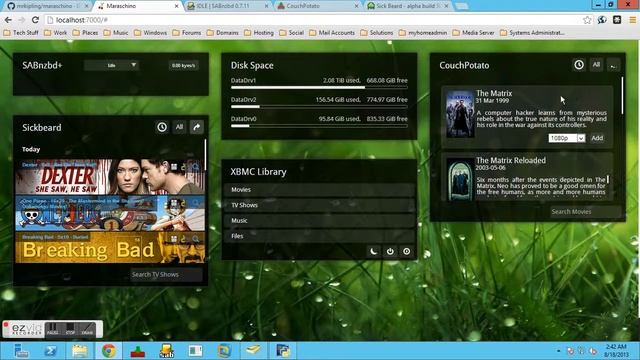Open the Tech Stuff bookmarks folder
The image size is (640, 360).
(21, 33)
